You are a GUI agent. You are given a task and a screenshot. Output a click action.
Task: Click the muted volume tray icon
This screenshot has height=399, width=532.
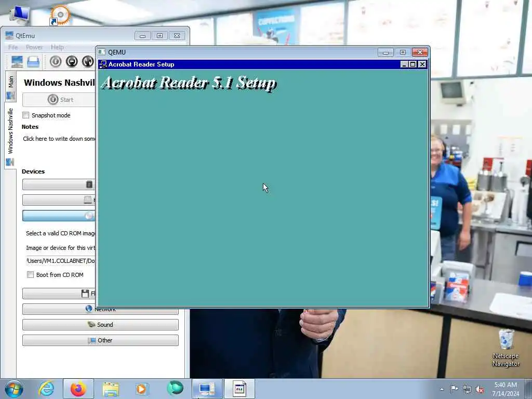coord(480,390)
